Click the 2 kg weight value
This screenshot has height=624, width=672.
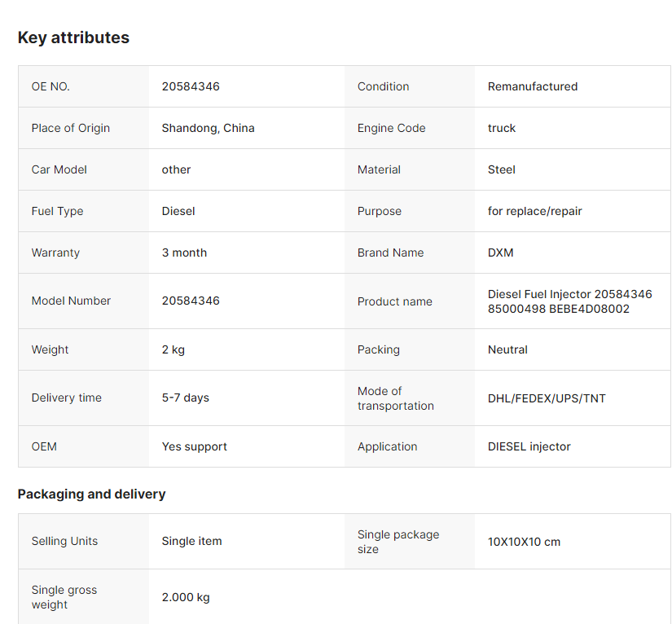(173, 349)
